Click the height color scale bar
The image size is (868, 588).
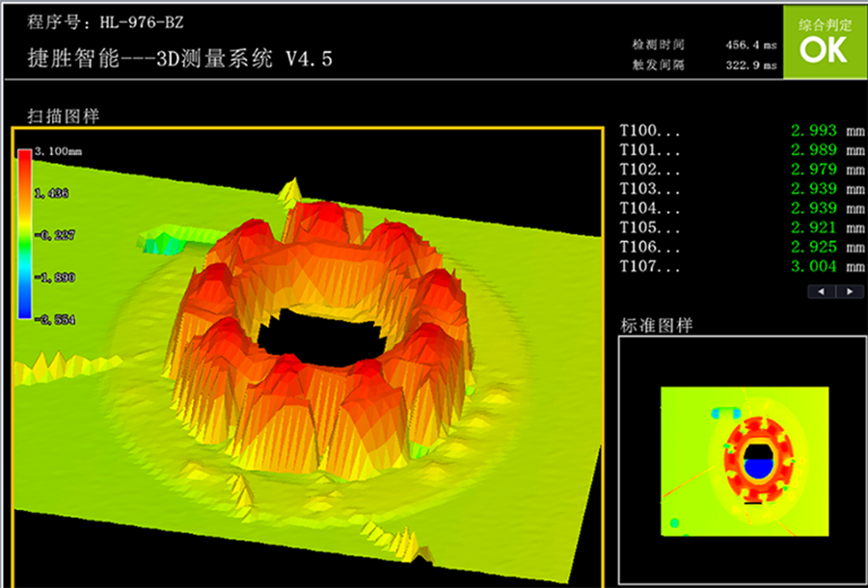click(24, 234)
